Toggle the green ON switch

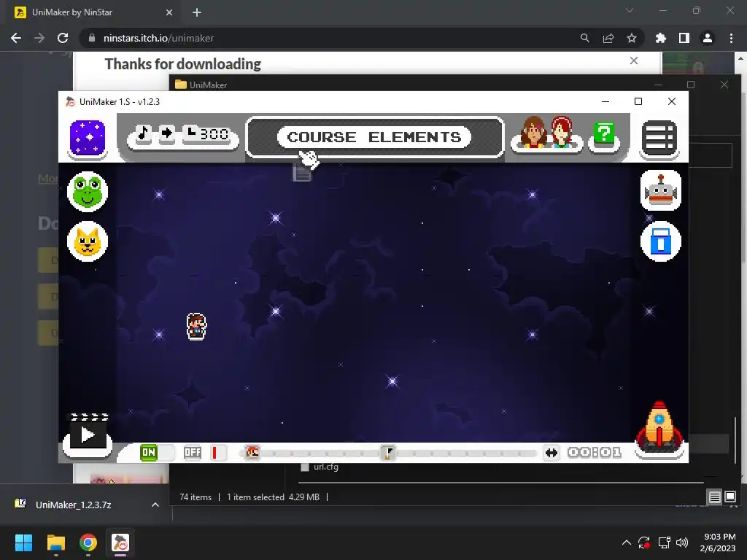click(x=156, y=452)
